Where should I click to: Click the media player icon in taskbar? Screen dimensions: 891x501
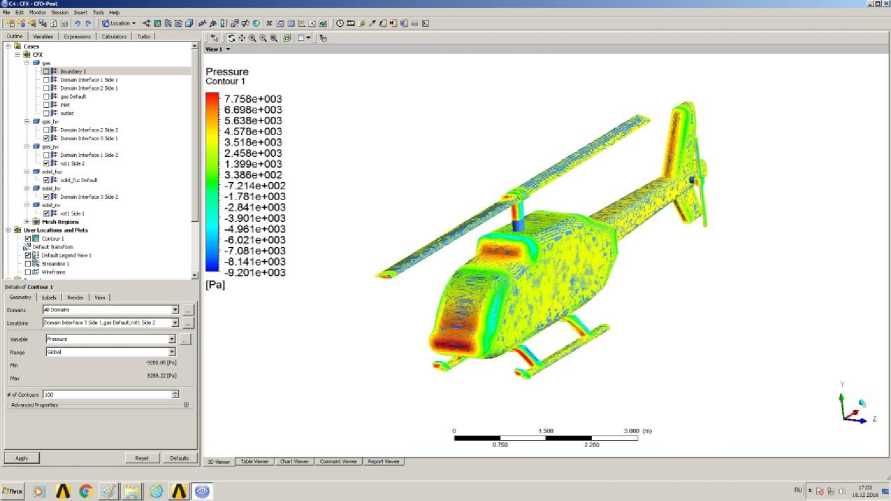coord(39,491)
